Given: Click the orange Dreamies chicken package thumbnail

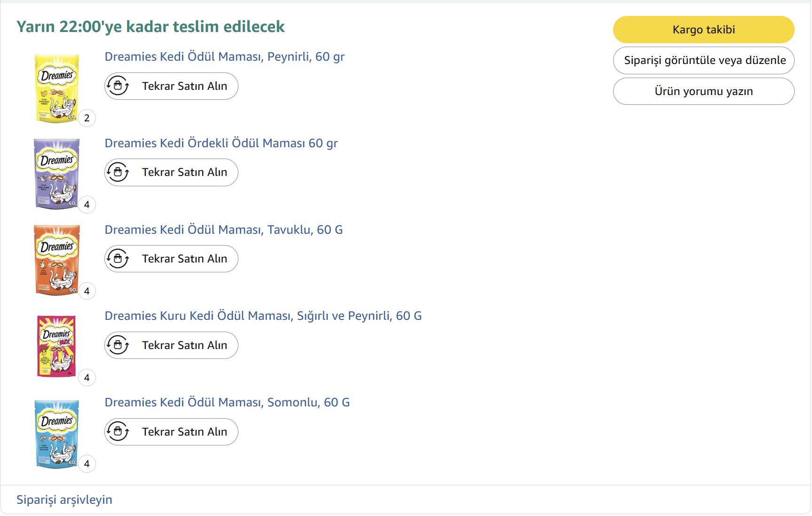Looking at the screenshot, I should 57,260.
